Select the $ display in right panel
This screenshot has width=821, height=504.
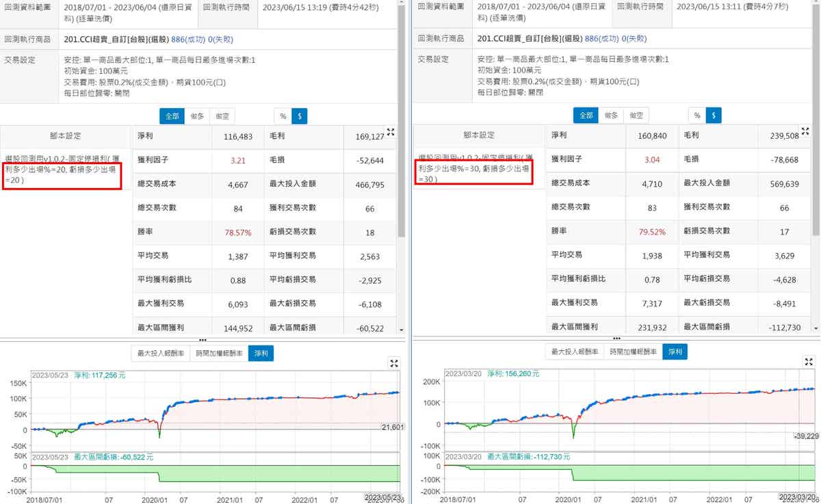click(714, 116)
